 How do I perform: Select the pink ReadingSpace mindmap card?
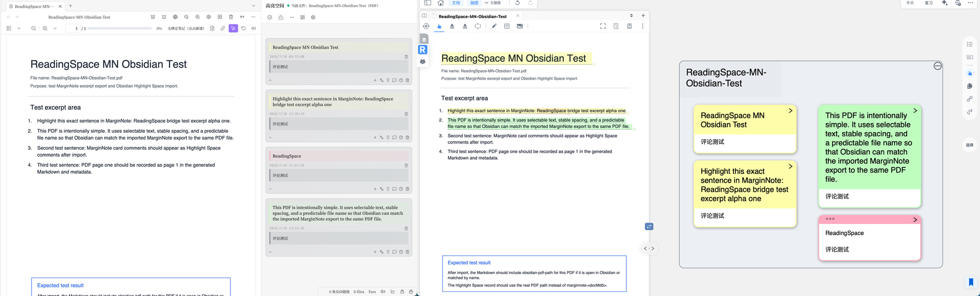pos(870,238)
